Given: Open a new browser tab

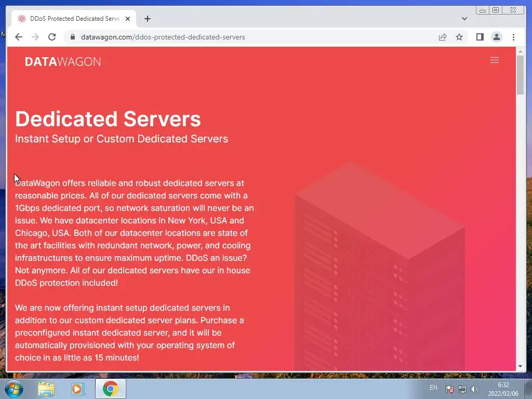Looking at the screenshot, I should click(147, 19).
